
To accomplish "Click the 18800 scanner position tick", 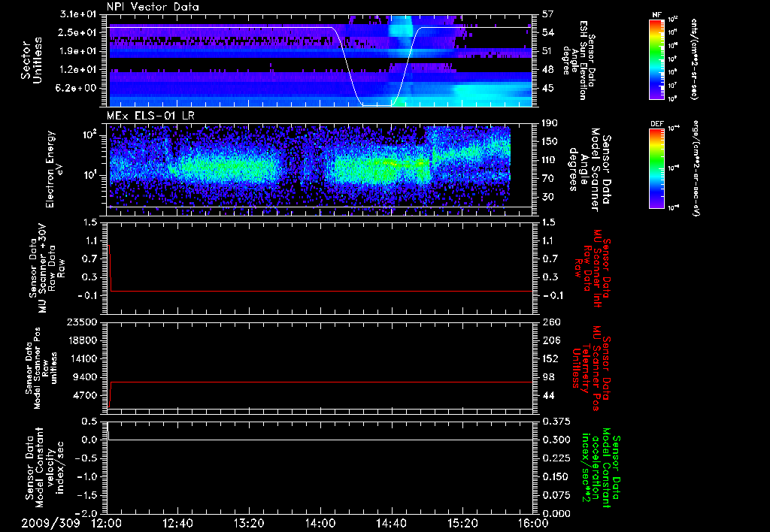I will [81, 340].
